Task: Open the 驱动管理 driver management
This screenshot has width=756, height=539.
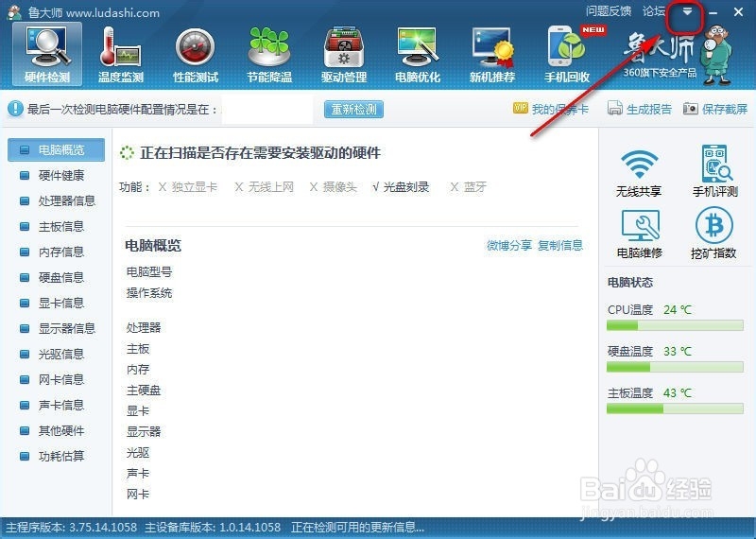Action: coord(344,55)
